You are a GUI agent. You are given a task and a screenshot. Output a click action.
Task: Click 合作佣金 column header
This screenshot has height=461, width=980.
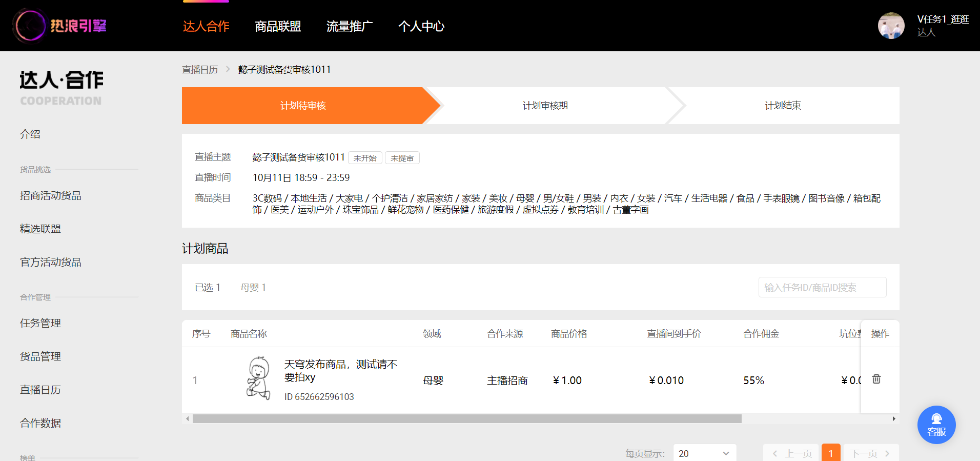[x=761, y=334]
